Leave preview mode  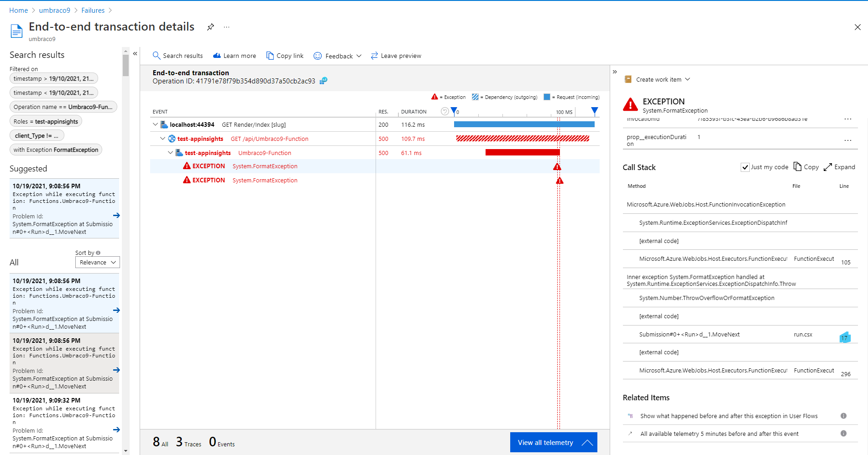pyautogui.click(x=396, y=56)
